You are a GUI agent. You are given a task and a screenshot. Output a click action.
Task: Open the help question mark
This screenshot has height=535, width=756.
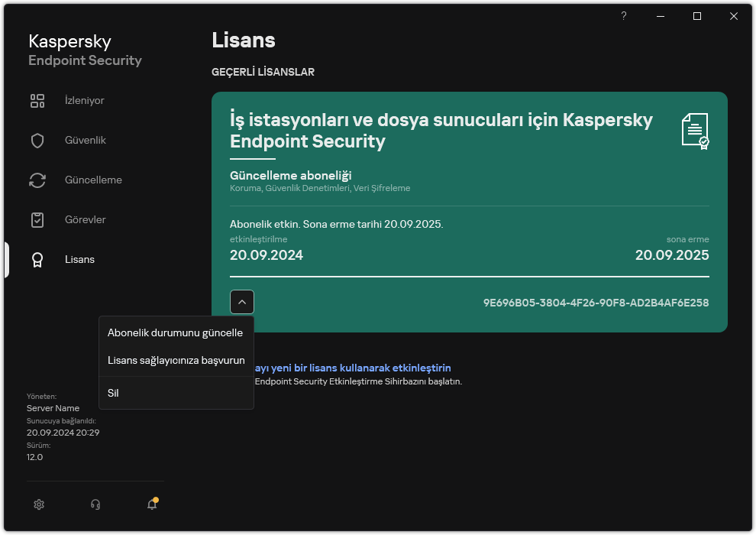tap(623, 15)
